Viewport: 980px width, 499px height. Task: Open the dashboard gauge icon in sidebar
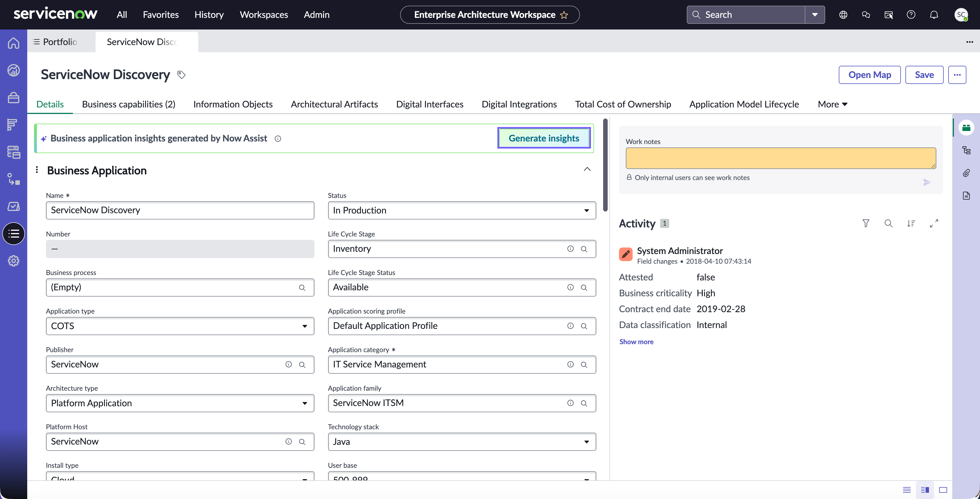[x=14, y=70]
